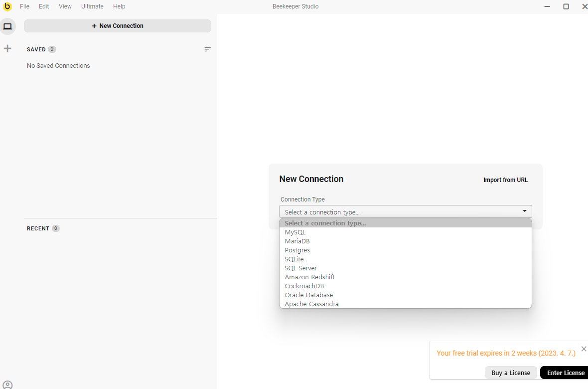Image resolution: width=588 pixels, height=389 pixels.
Task: Open the Edit menu
Action: [x=44, y=6]
